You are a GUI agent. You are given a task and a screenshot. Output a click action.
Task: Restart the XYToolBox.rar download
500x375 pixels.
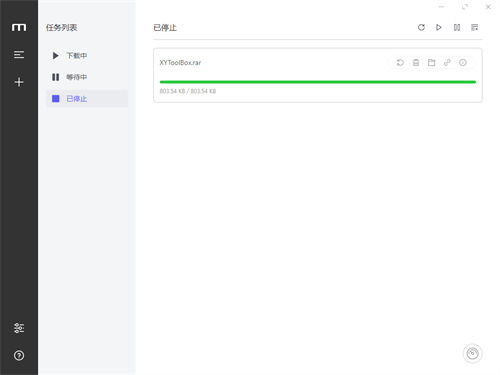point(400,62)
